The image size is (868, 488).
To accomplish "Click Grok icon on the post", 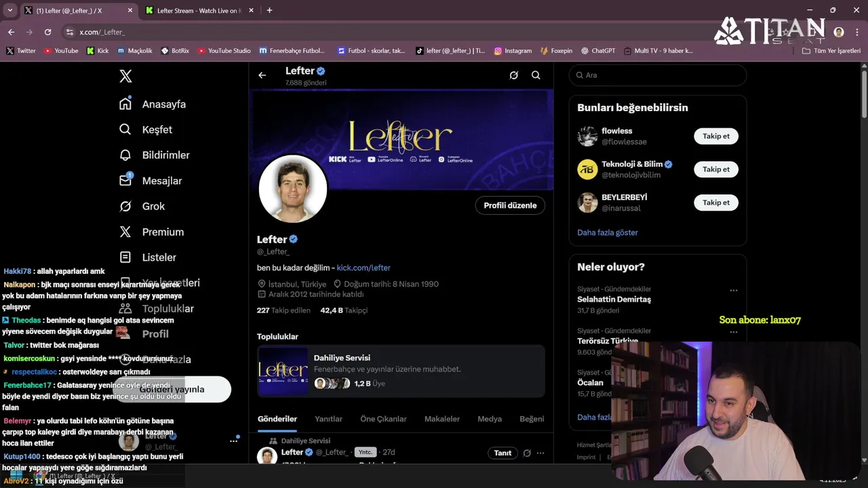I will [527, 453].
